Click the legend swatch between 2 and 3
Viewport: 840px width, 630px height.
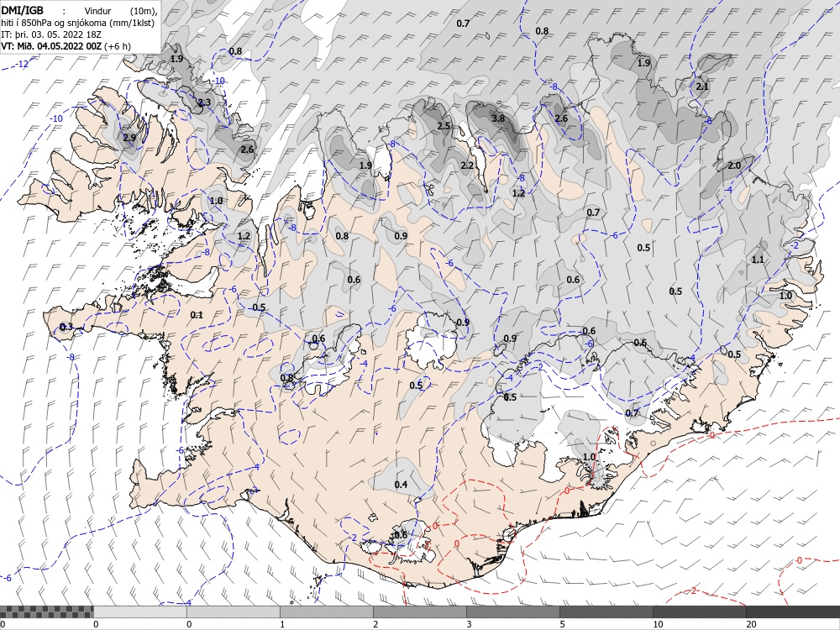(419, 612)
